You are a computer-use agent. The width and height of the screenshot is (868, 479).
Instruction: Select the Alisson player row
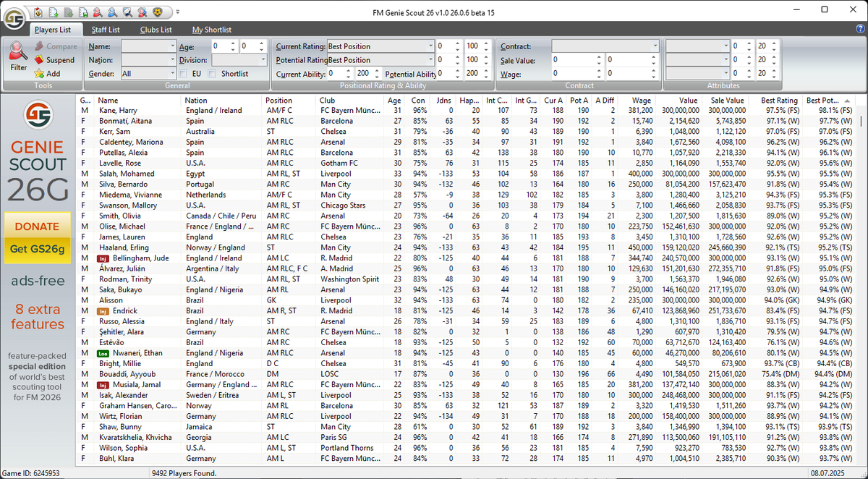[x=465, y=300]
